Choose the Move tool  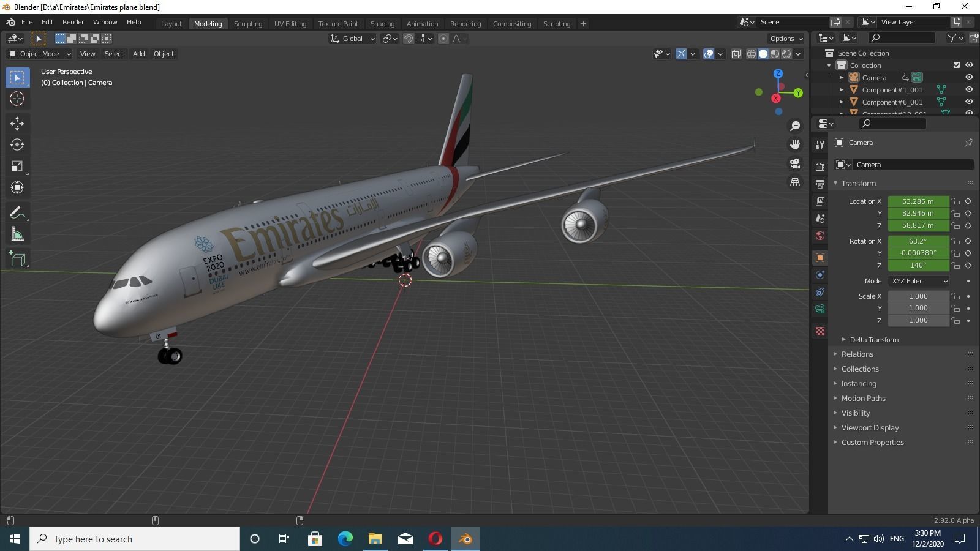tap(17, 124)
